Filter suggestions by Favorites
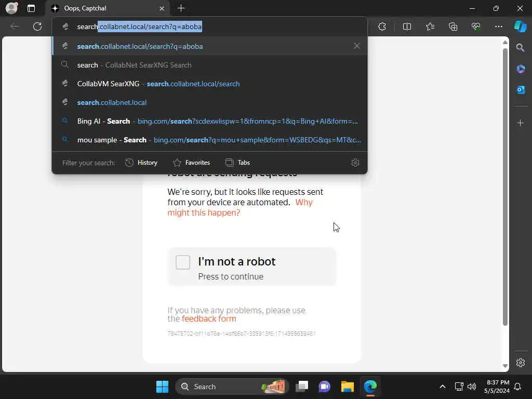 tap(191, 163)
